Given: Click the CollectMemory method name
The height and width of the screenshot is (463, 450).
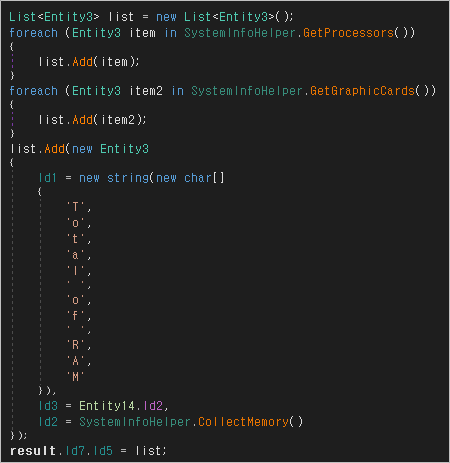Looking at the screenshot, I should pyautogui.click(x=243, y=422).
